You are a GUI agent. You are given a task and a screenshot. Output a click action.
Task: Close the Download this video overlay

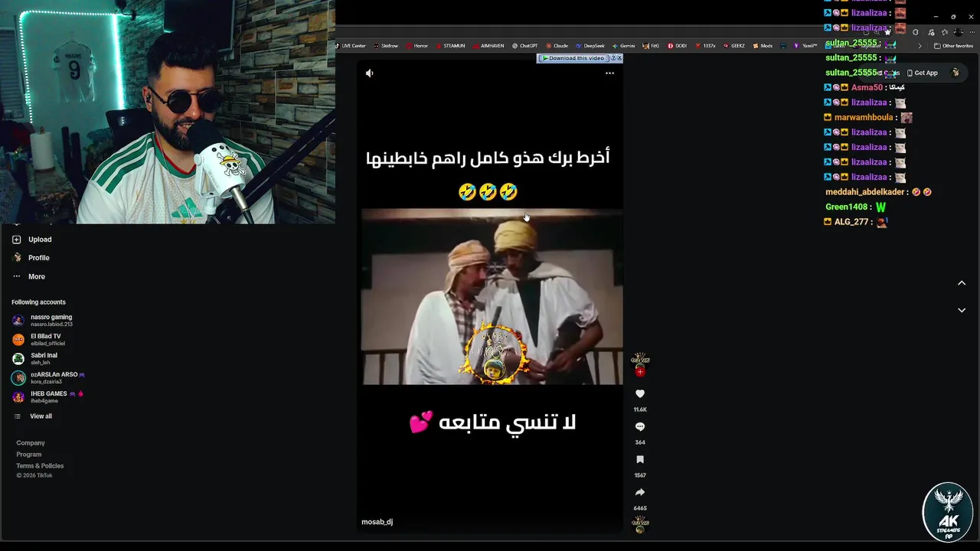pos(619,58)
